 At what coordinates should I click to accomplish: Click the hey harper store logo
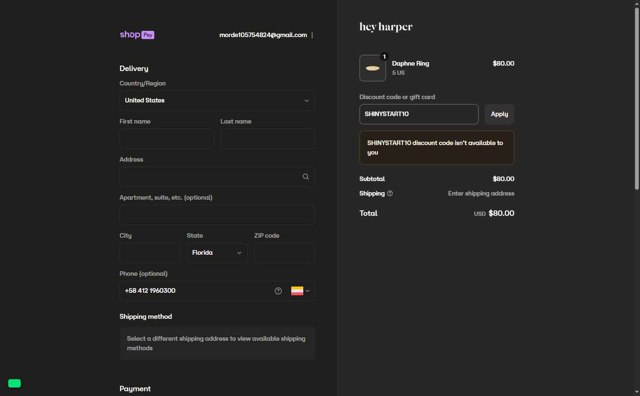pos(386,27)
